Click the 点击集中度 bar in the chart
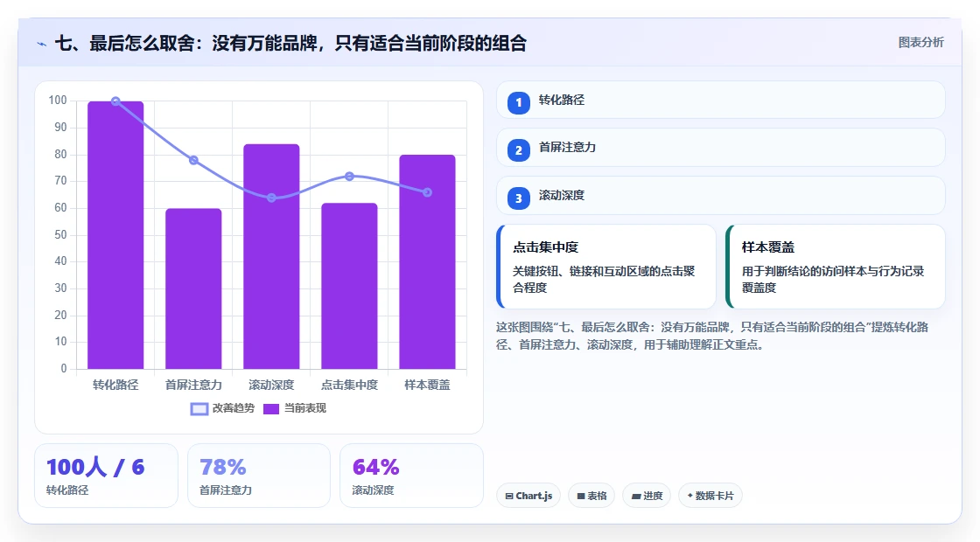 pos(349,286)
